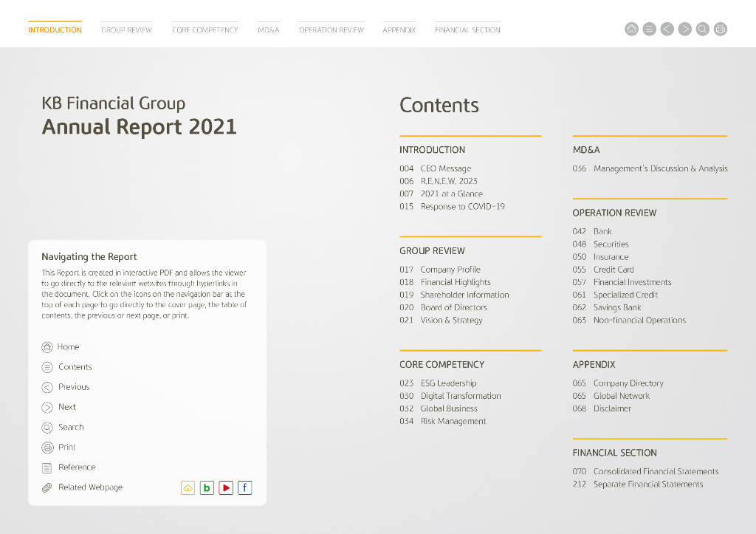Open the blue Facebook webpage icon

[x=245, y=487]
